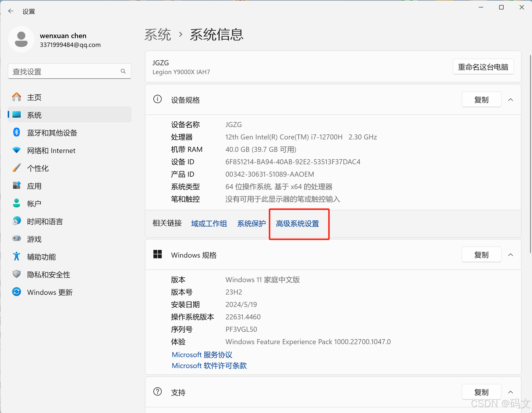This screenshot has width=532, height=413.
Task: Open 时间和语言 settings
Action: pos(69,221)
